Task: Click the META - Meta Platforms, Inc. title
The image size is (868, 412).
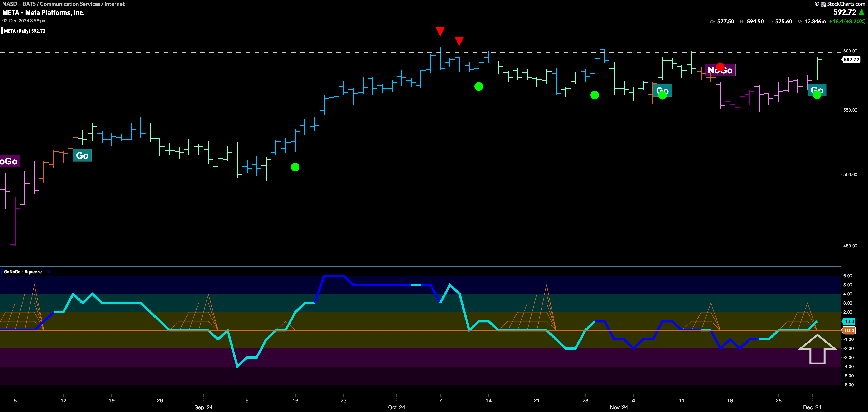Action: point(43,13)
